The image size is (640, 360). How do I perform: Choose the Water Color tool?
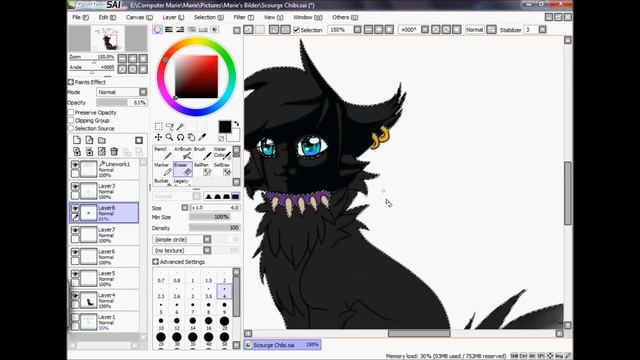pos(222,153)
